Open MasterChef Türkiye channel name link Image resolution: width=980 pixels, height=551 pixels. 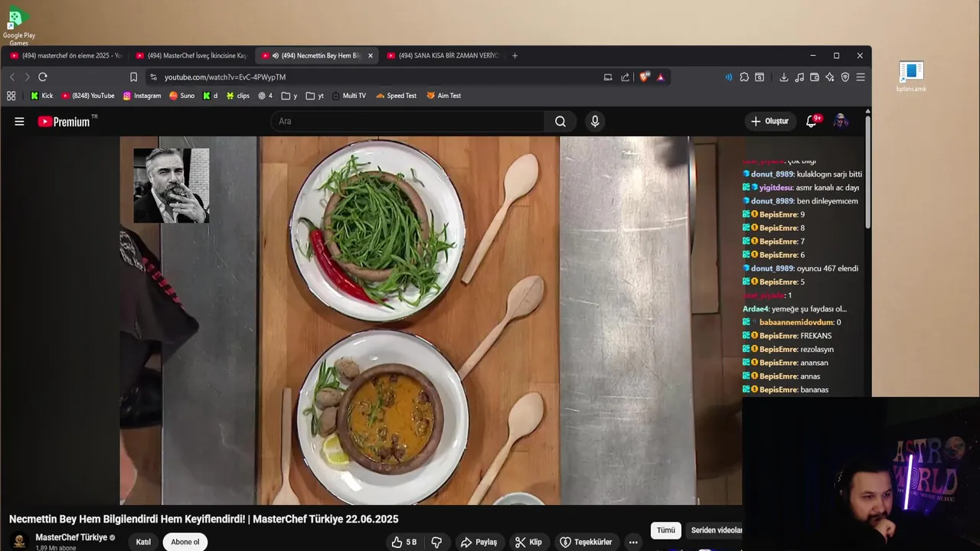coord(71,537)
